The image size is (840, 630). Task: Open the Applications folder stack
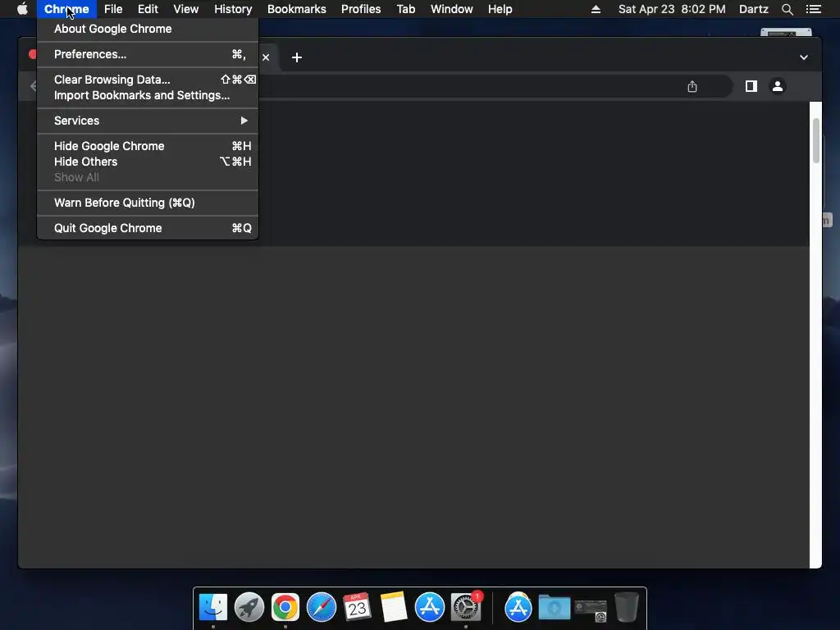click(x=518, y=607)
